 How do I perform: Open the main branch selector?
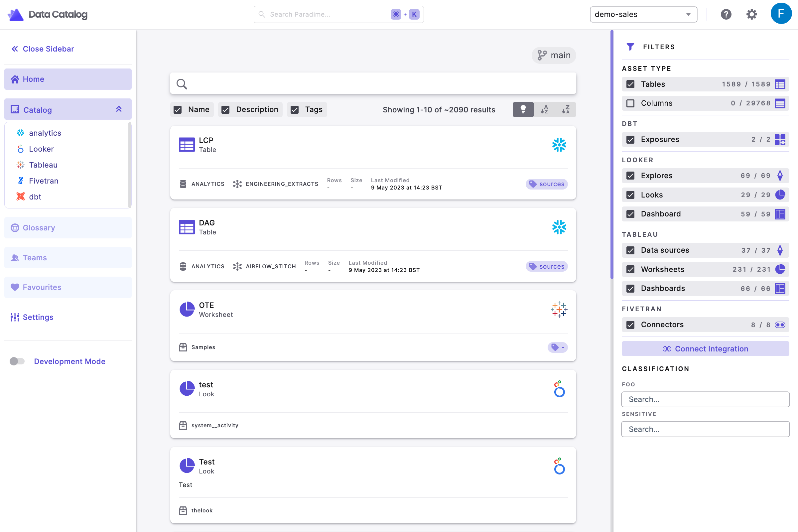(x=554, y=55)
